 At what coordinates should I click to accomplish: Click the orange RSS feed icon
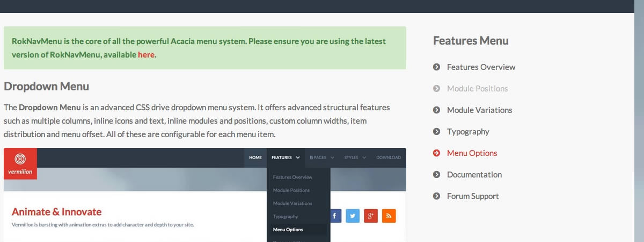point(389,216)
